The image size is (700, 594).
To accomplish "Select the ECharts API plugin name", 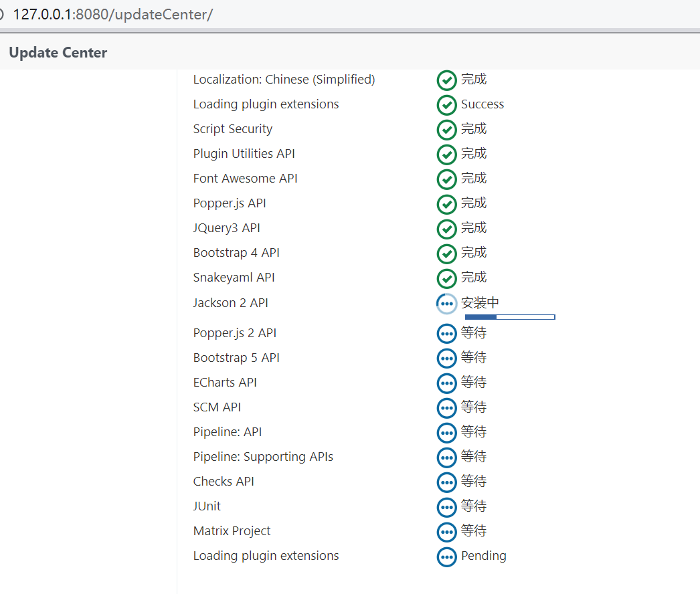I will pyautogui.click(x=225, y=383).
